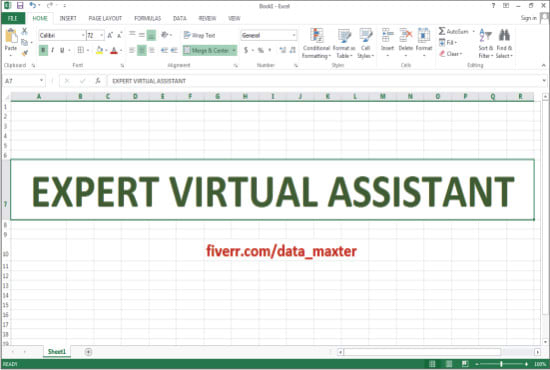Toggle Align Right
Screen dimensions: 550x370
click(x=152, y=50)
